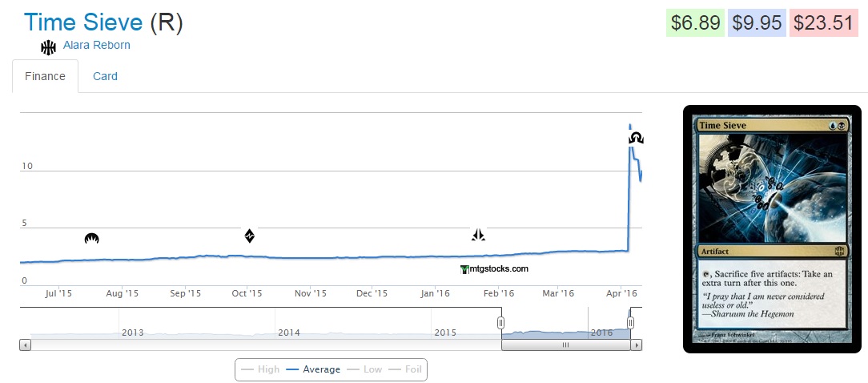Image resolution: width=868 pixels, height=383 pixels.
Task: Click the Time Sieve card image
Action: [x=771, y=228]
